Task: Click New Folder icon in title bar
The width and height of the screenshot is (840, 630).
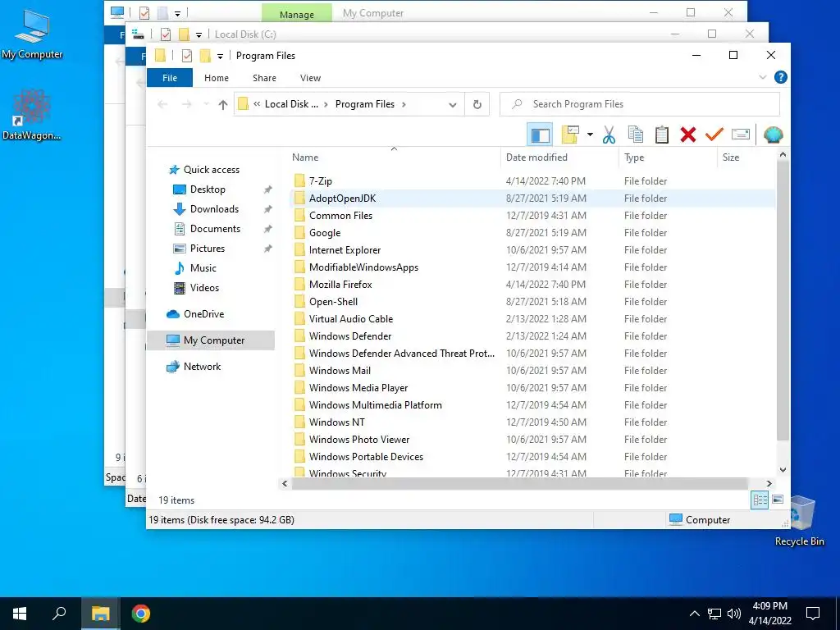Action: pos(205,56)
